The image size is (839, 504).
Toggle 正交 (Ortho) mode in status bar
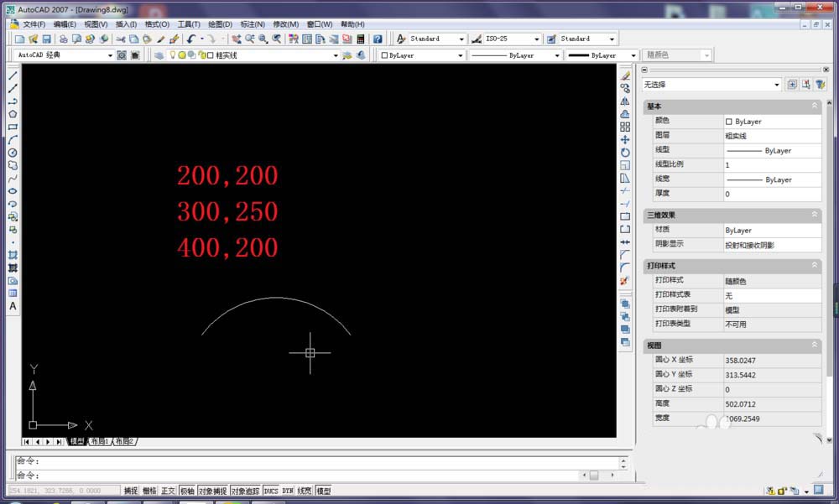[x=168, y=491]
